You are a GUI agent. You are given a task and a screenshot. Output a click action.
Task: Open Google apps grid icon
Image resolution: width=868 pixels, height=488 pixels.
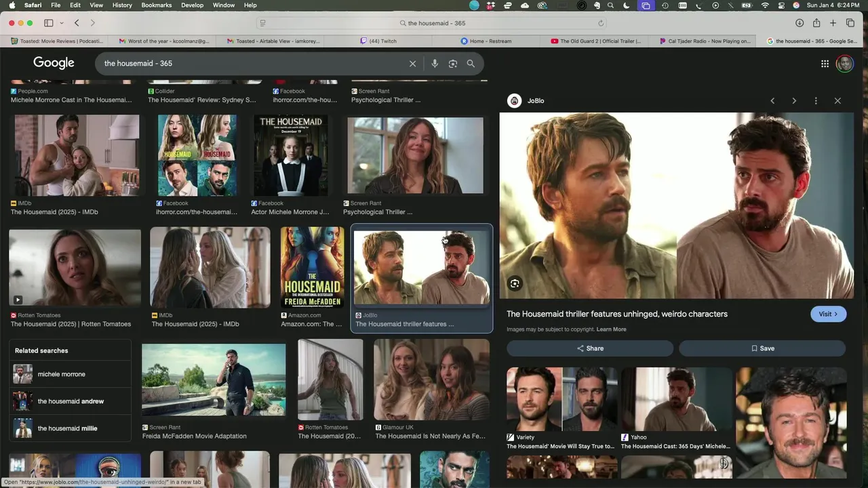tap(825, 64)
